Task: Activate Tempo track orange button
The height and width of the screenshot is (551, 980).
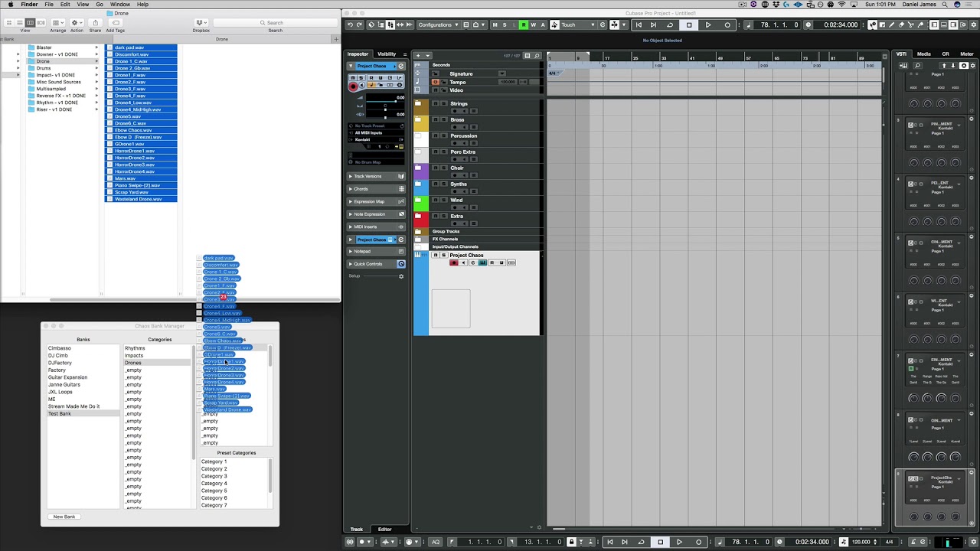Action: [x=436, y=82]
